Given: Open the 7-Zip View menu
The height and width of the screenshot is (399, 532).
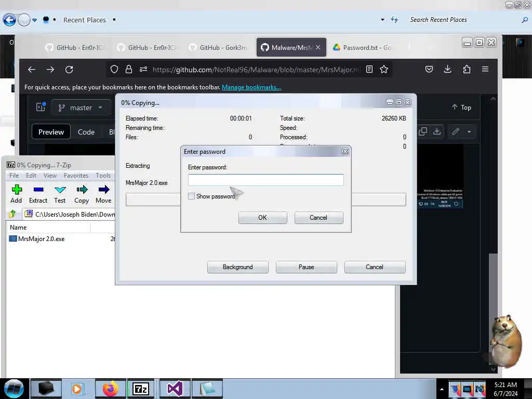Looking at the screenshot, I should pos(50,176).
